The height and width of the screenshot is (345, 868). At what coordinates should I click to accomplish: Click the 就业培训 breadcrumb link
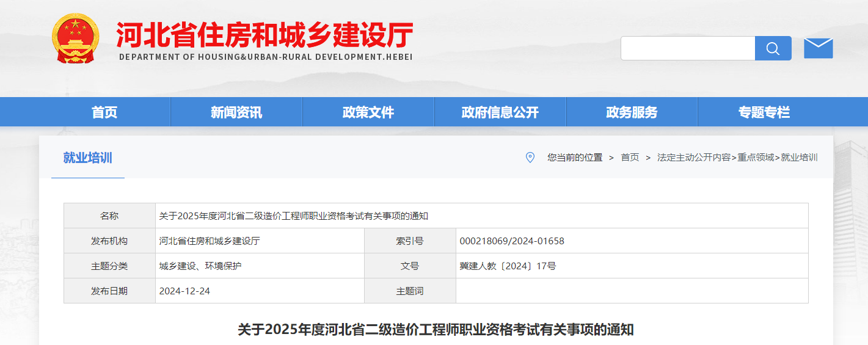point(799,158)
